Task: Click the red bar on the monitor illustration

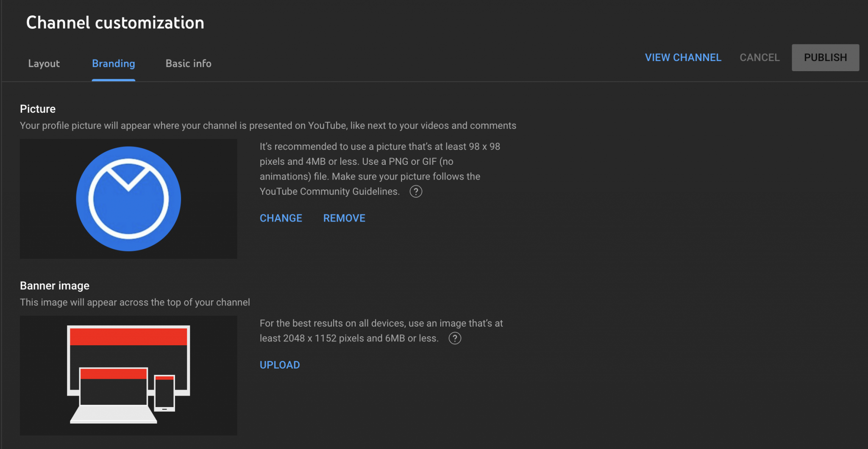Action: 128,337
